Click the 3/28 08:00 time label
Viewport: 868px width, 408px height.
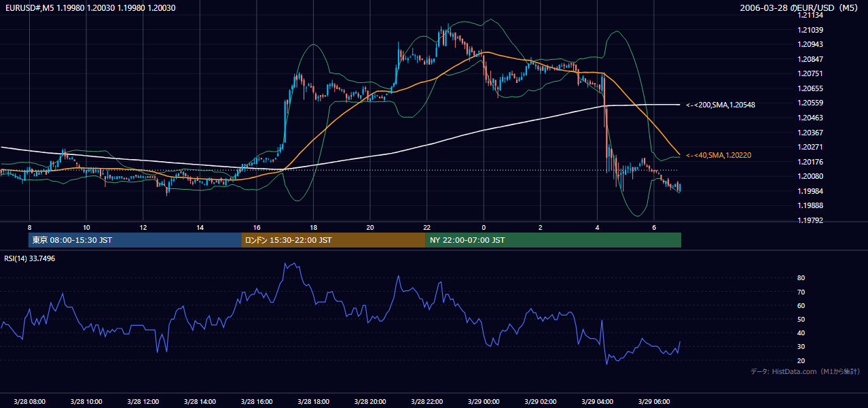(29, 402)
